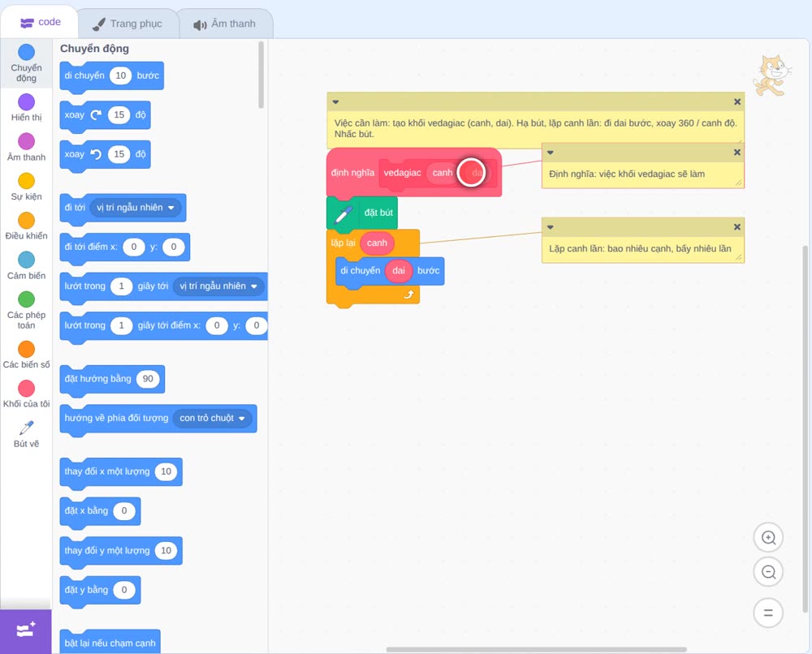This screenshot has width=812, height=654.
Task: Click the Scratch cat sprite watermark
Action: pos(772,75)
